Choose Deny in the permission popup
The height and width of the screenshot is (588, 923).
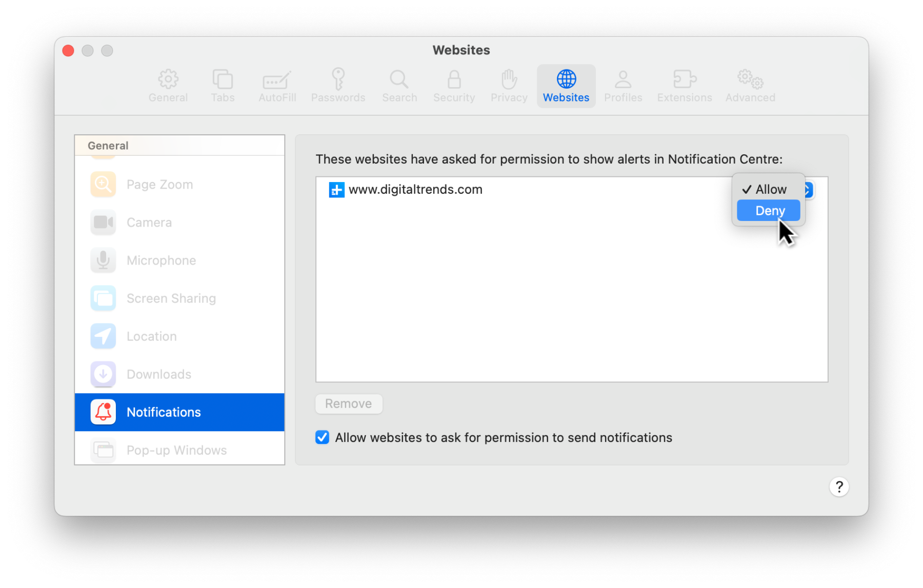pyautogui.click(x=769, y=211)
